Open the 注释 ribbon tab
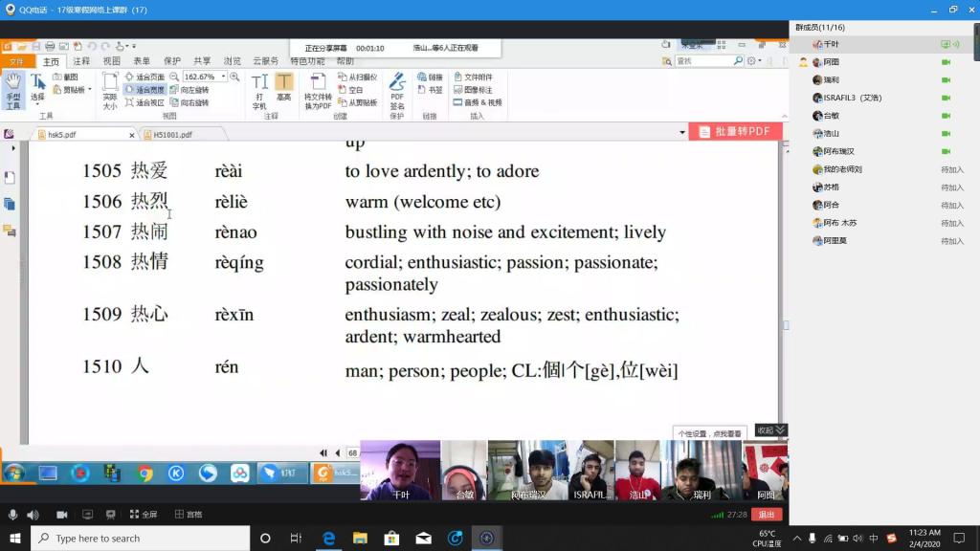Image resolution: width=980 pixels, height=551 pixels. click(x=81, y=61)
